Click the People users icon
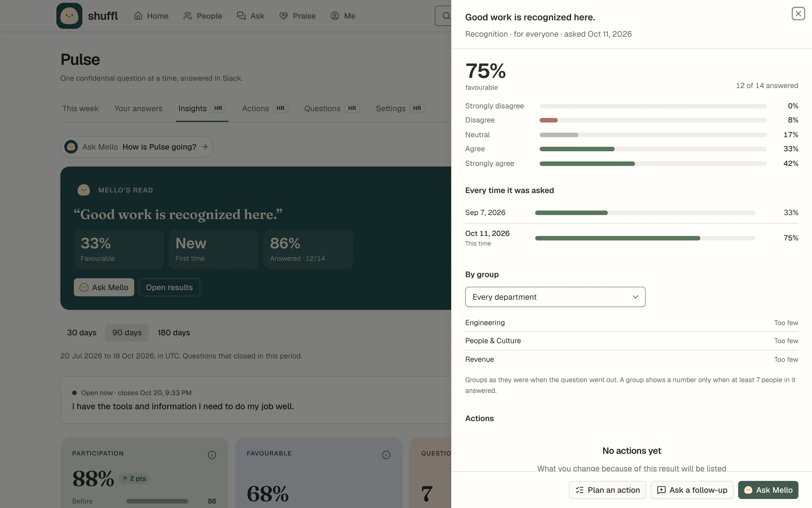Image resolution: width=812 pixels, height=508 pixels. [187, 16]
